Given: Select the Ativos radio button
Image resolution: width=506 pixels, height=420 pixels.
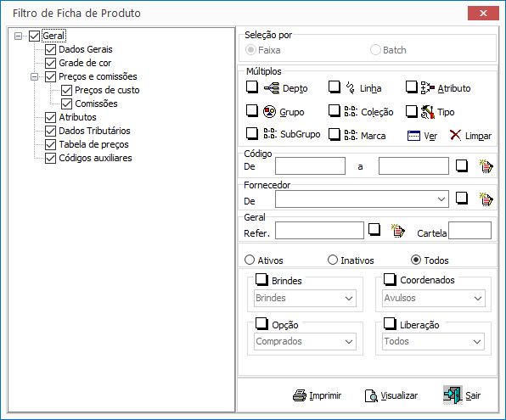Looking at the screenshot, I should [250, 260].
